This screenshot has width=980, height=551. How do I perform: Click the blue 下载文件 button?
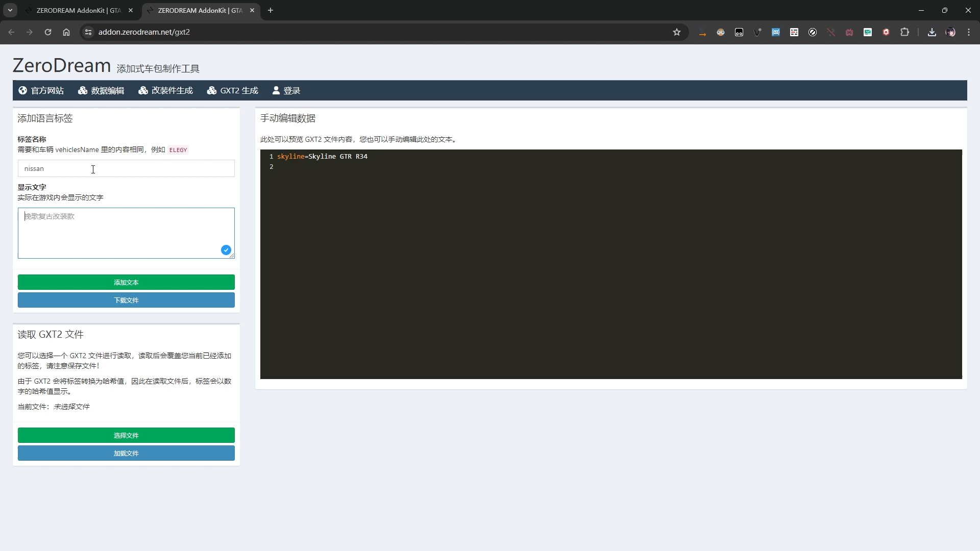click(126, 300)
